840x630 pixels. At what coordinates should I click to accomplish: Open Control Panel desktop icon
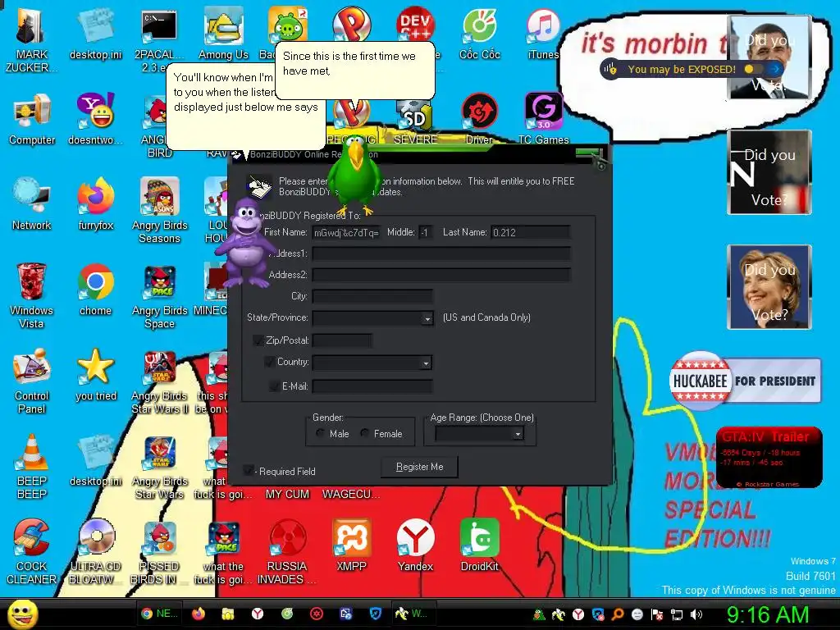pyautogui.click(x=32, y=381)
